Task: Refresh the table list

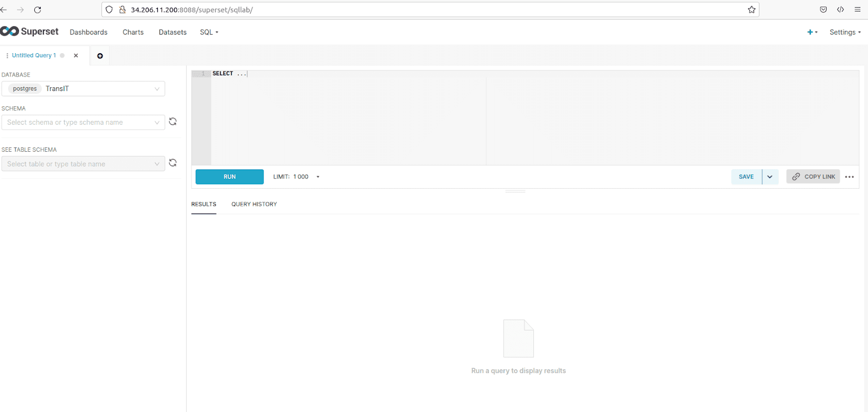Action: click(x=173, y=163)
